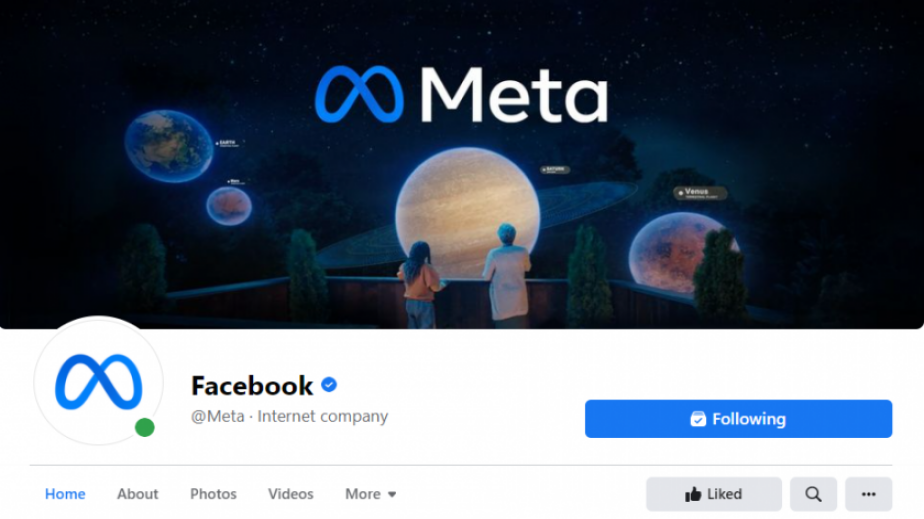Click the @Meta handle text
Image resolution: width=924 pixels, height=519 pixels.
pos(217,416)
